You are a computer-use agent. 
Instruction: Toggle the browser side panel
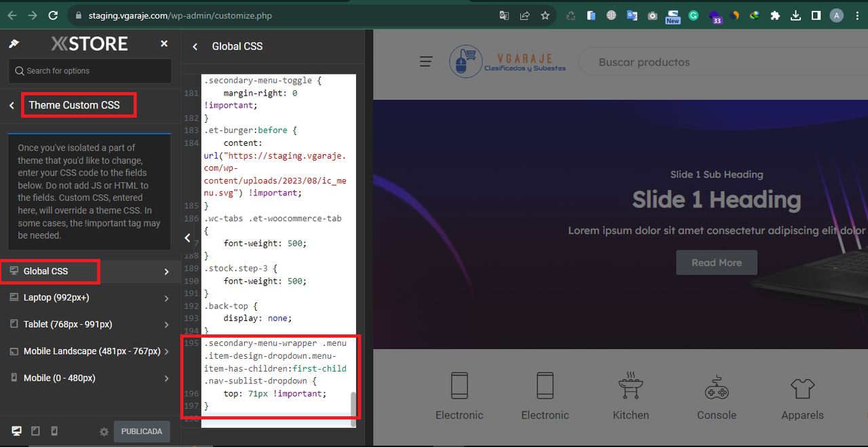tap(816, 16)
